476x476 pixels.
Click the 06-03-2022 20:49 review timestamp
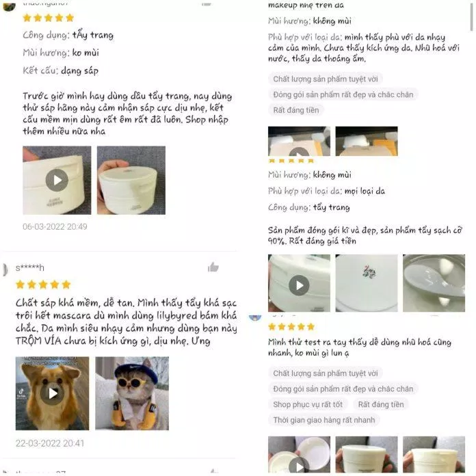(x=55, y=226)
